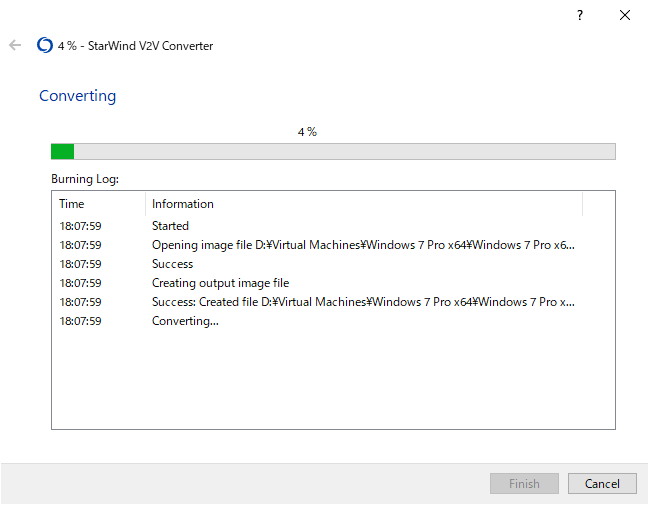Cancel the conversion
The image size is (649, 505).
click(602, 483)
